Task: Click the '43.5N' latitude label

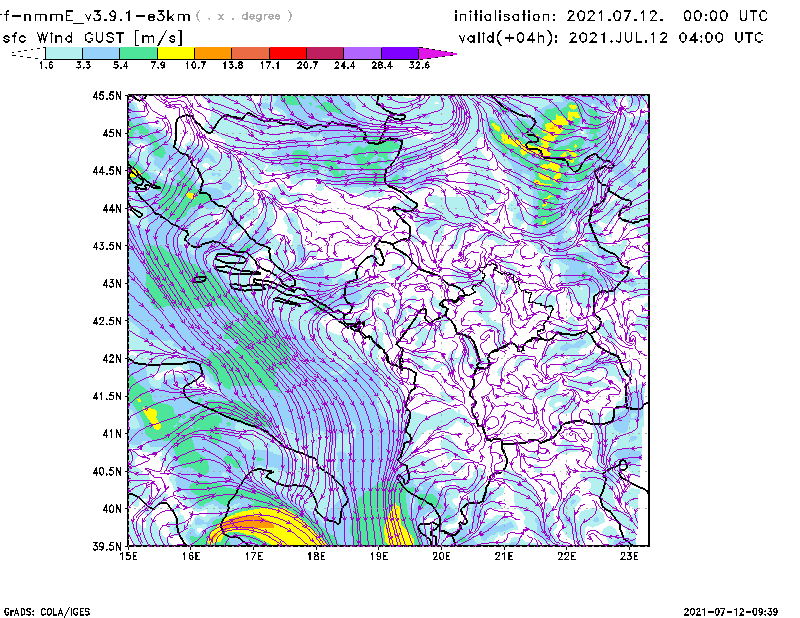Action: [107, 246]
